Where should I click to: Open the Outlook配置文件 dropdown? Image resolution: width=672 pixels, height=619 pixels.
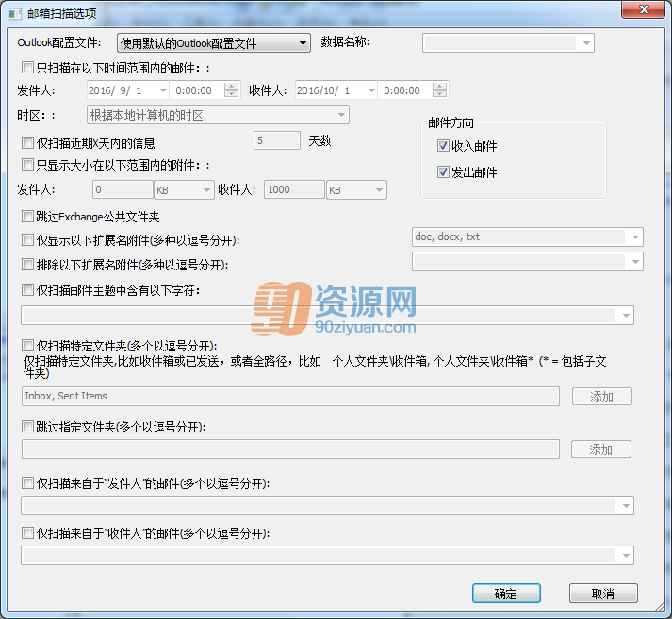tap(213, 43)
